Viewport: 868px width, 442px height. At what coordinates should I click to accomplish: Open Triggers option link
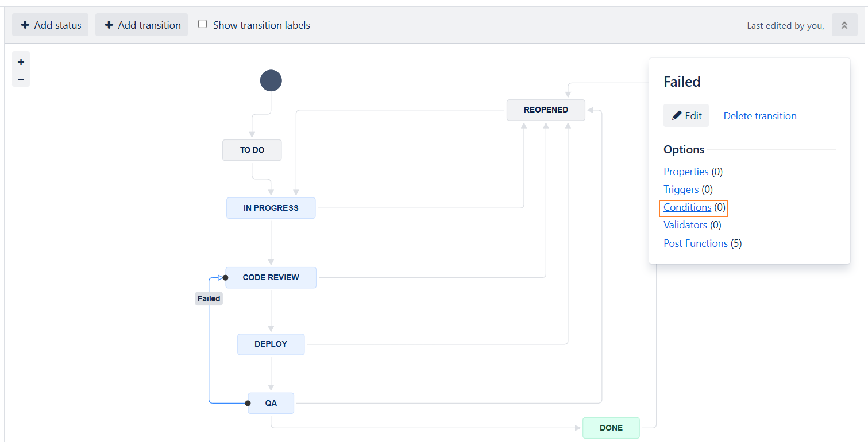point(681,189)
